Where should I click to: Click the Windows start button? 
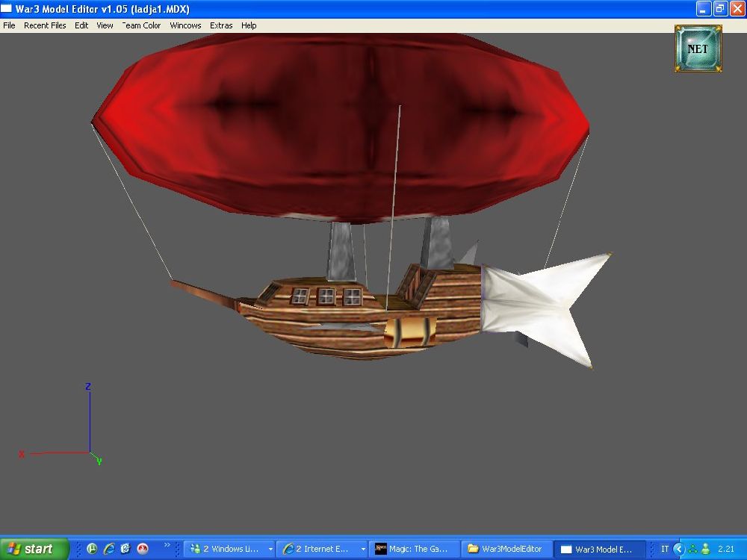coord(34,549)
